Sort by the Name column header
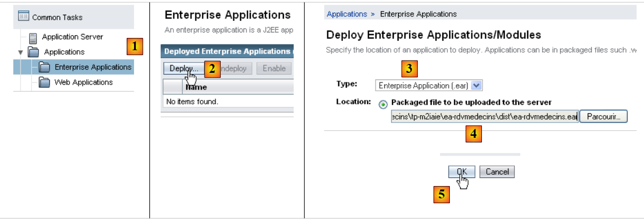Screen dimensions: 644x219 coord(196,87)
